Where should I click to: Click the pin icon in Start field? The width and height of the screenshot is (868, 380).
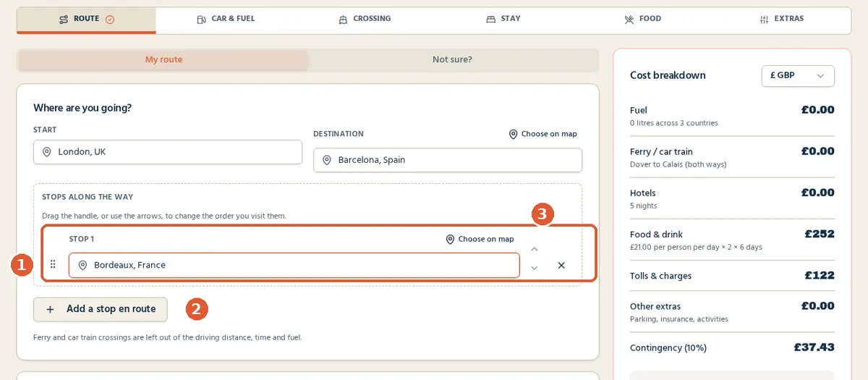coord(47,152)
